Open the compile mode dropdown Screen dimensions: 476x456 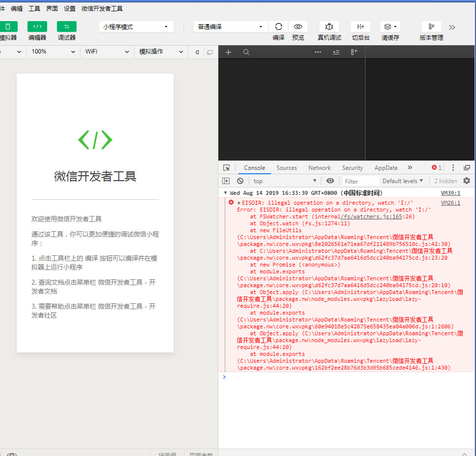tap(231, 27)
